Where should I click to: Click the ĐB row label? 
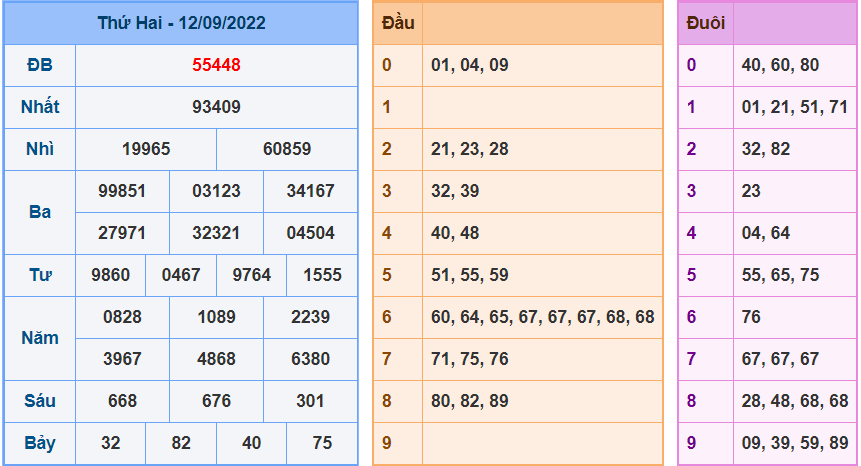[40, 65]
